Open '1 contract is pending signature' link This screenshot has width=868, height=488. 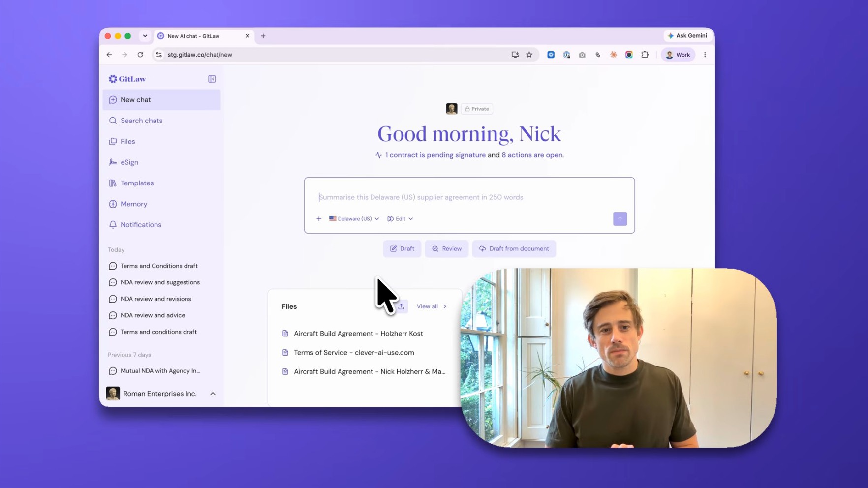435,155
